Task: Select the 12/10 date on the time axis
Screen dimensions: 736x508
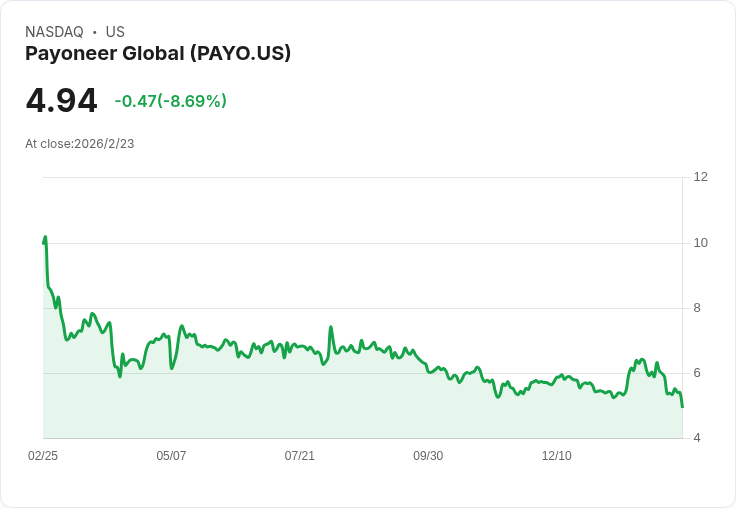Action: click(557, 456)
